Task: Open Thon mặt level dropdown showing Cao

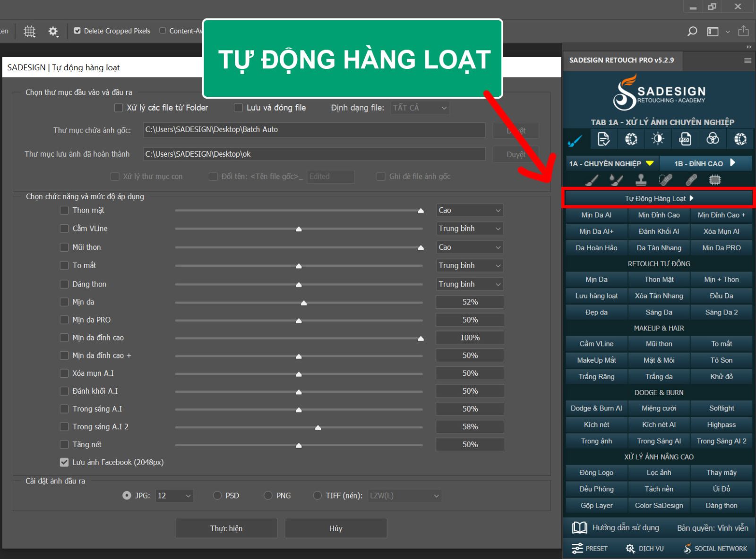Action: pyautogui.click(x=470, y=210)
